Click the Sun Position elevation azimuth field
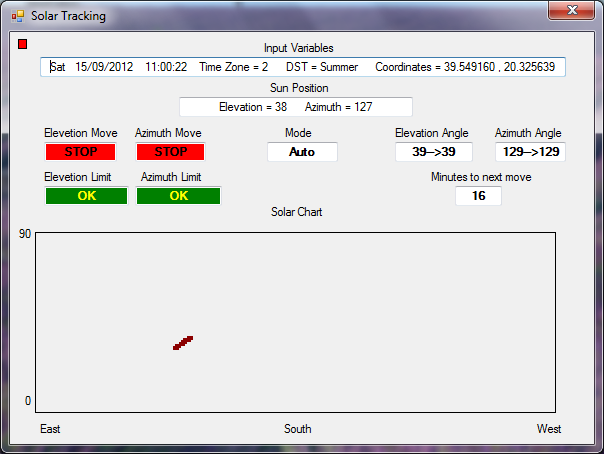The image size is (604, 454). (x=295, y=106)
